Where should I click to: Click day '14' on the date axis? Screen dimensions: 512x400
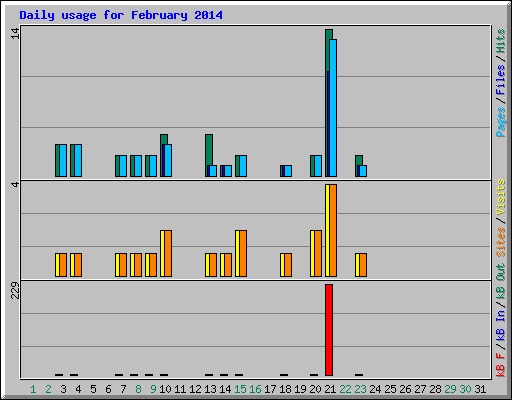tap(225, 389)
